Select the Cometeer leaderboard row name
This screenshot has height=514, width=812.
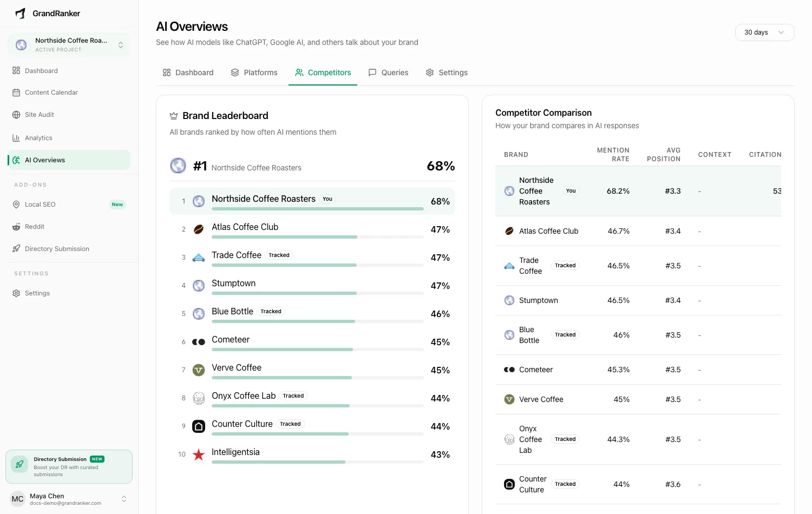[x=231, y=340]
